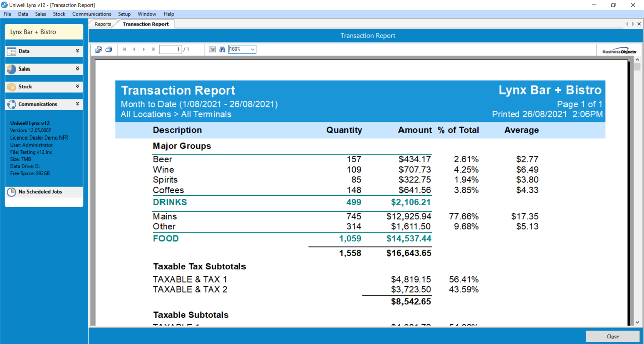Viewport: 644px width, 344px height.
Task: Switch to the Reports tab
Action: point(103,24)
